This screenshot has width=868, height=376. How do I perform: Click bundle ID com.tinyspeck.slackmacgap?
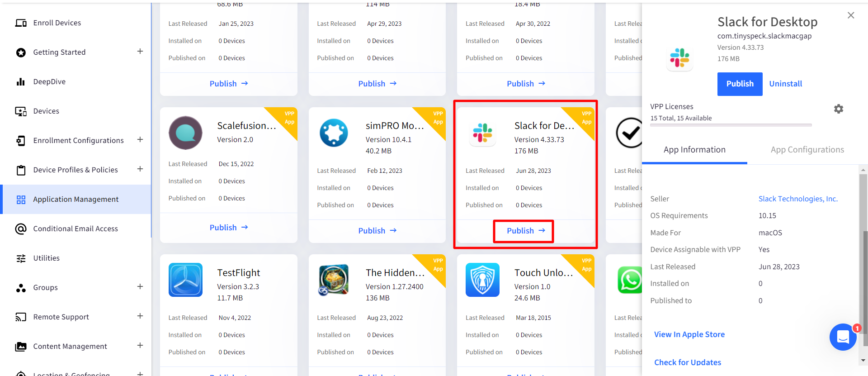[x=764, y=36]
